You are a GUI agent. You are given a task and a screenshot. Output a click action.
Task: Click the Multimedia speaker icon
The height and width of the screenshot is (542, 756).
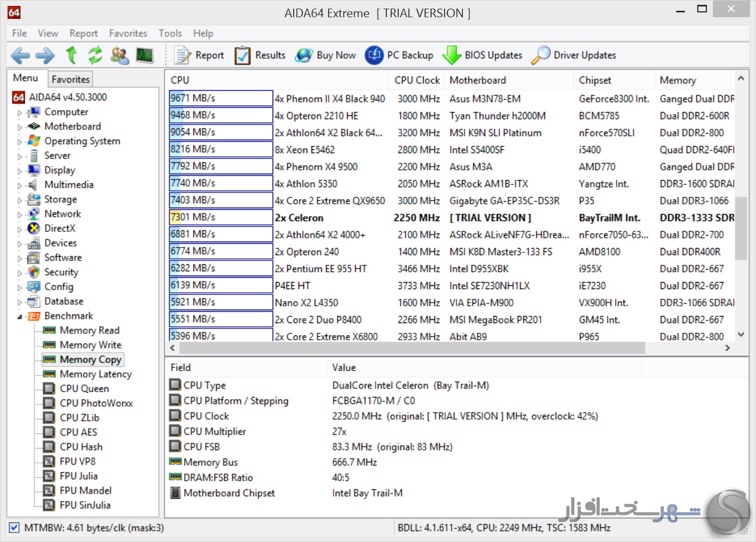tap(34, 184)
